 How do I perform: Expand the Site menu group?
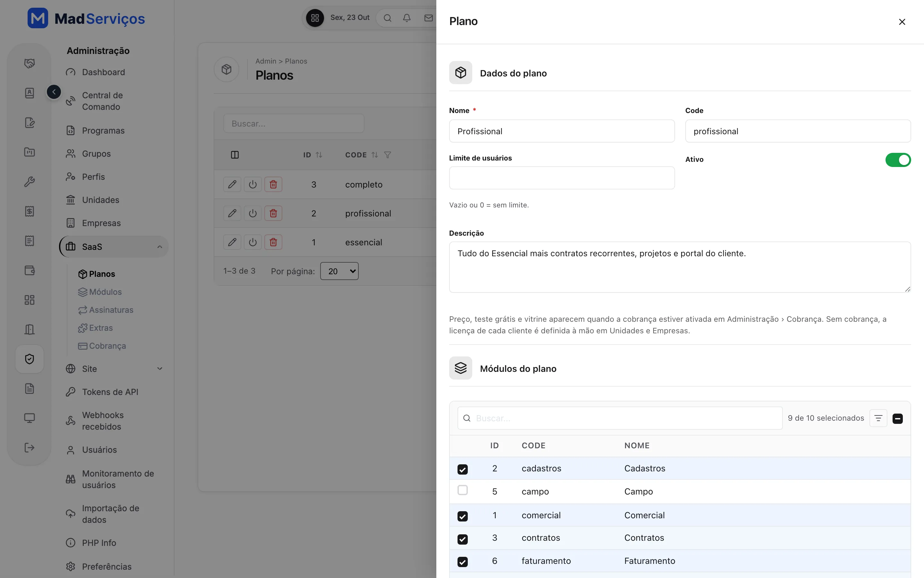point(114,369)
